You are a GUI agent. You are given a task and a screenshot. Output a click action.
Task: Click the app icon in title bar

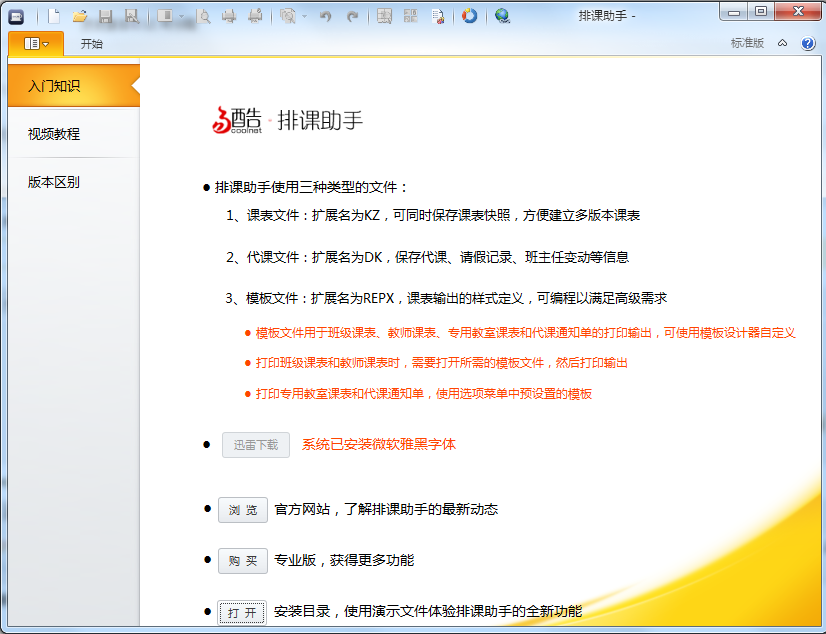[x=16, y=16]
